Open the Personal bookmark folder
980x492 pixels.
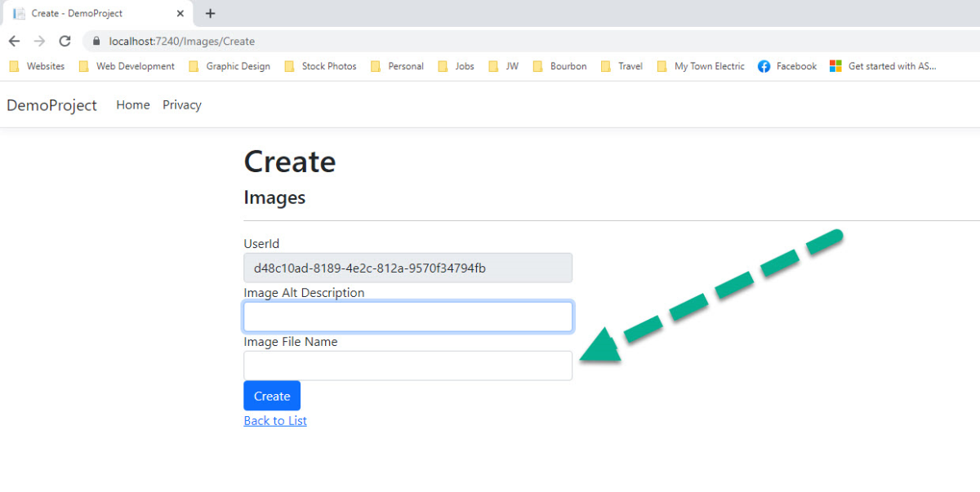tap(398, 66)
